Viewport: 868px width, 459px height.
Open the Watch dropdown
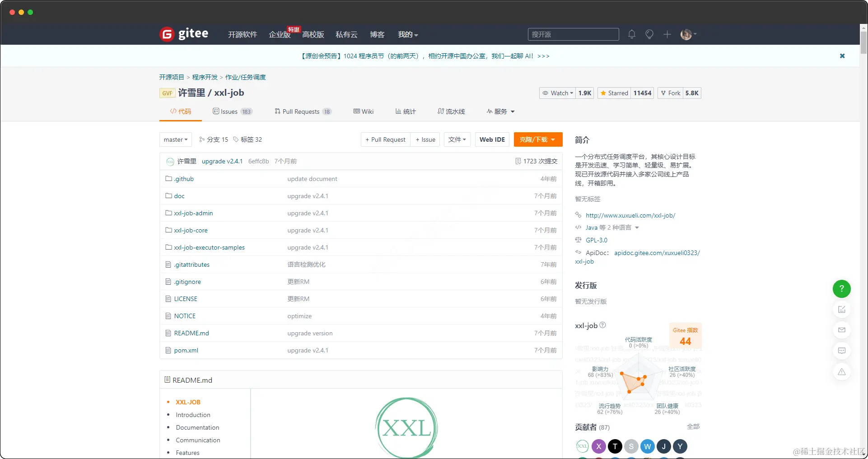558,93
